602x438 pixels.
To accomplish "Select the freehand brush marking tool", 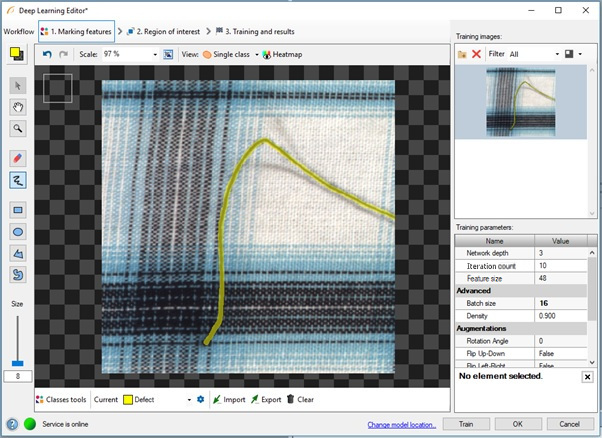I will [18, 180].
